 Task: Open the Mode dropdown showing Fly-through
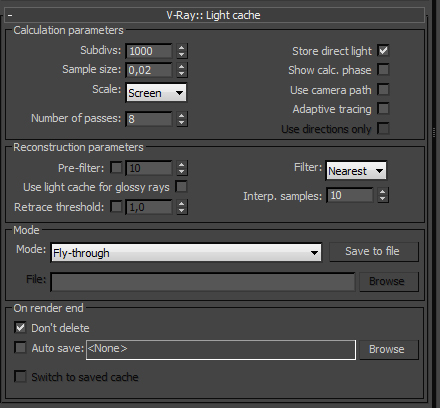click(186, 253)
